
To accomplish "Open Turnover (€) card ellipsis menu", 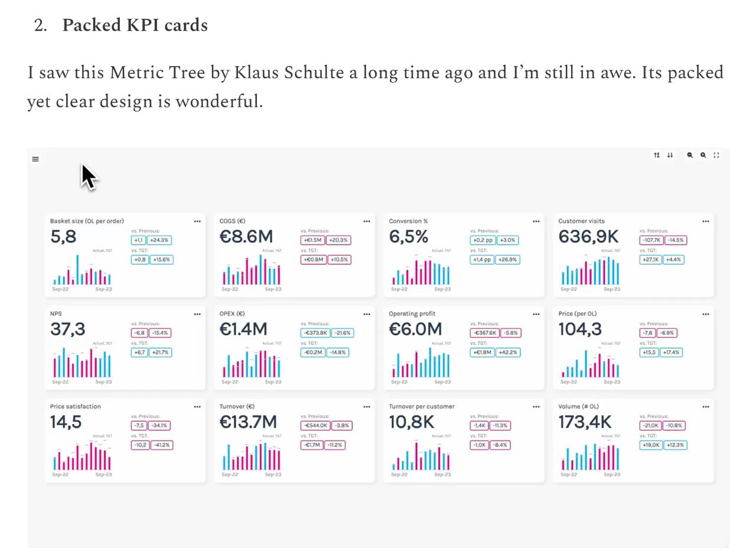I will pyautogui.click(x=367, y=407).
